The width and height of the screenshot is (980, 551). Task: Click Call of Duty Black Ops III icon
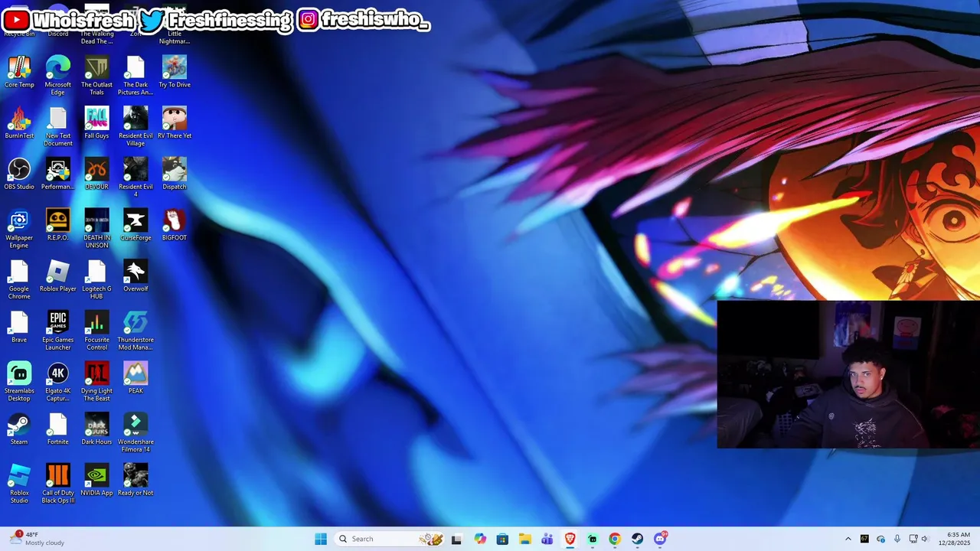tap(58, 484)
